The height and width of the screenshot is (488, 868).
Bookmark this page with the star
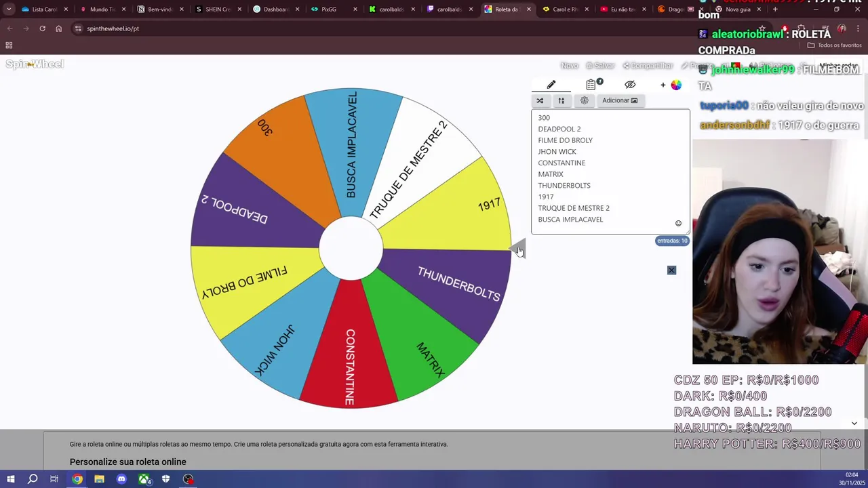coord(762,29)
